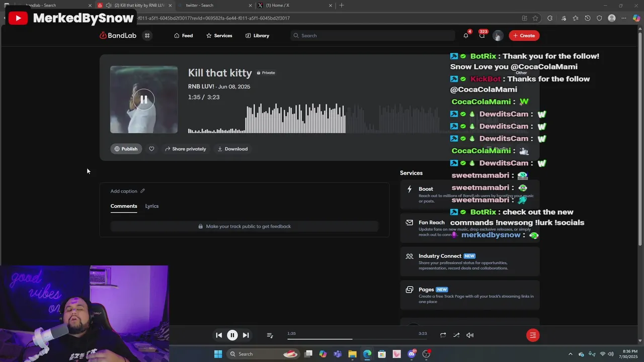Click Share privately

coord(185,149)
